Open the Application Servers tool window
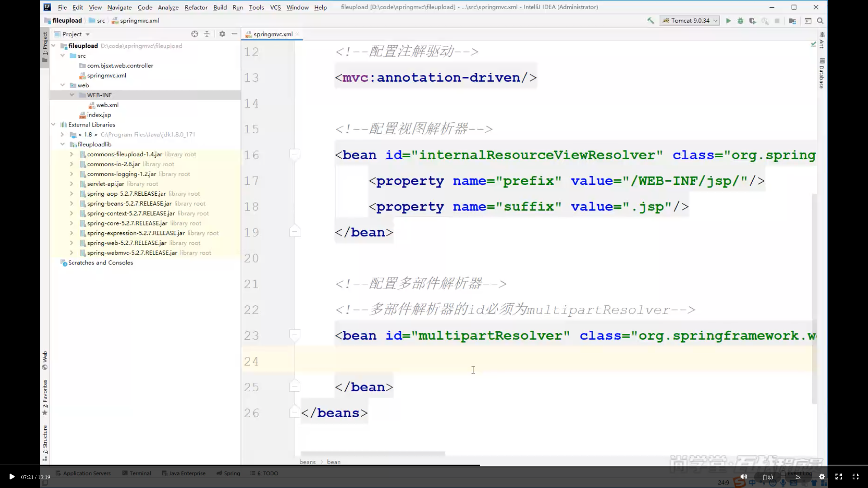Viewport: 868px width, 488px height. [x=83, y=473]
